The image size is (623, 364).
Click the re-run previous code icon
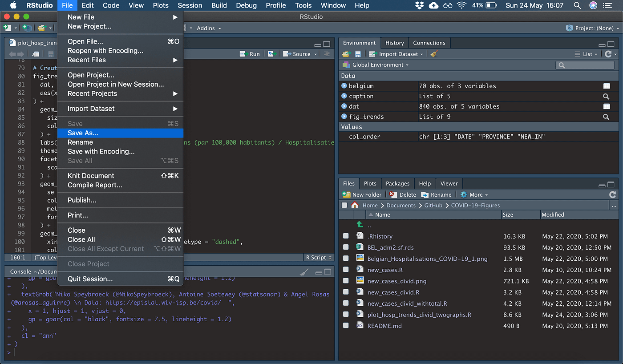272,54
